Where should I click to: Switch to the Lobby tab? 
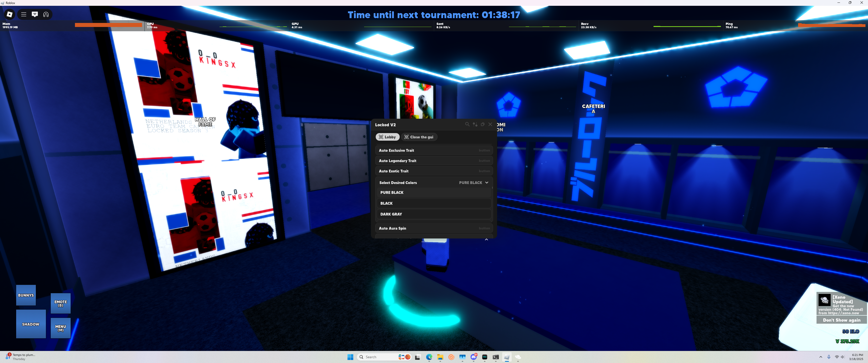click(x=388, y=137)
